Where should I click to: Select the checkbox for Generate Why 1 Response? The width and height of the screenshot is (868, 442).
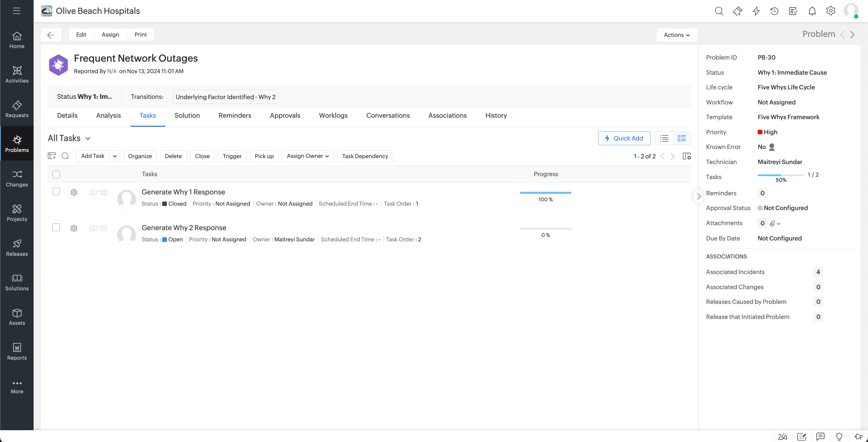click(x=56, y=191)
